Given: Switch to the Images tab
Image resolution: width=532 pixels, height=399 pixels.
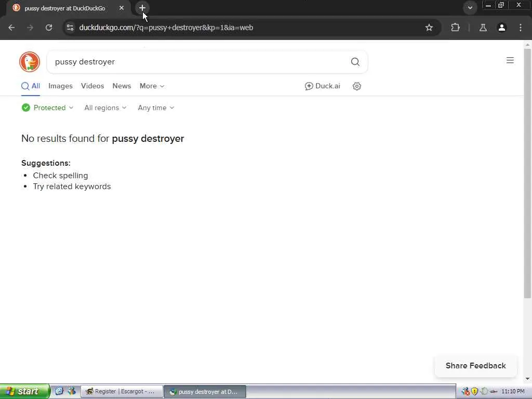Looking at the screenshot, I should click(x=60, y=86).
